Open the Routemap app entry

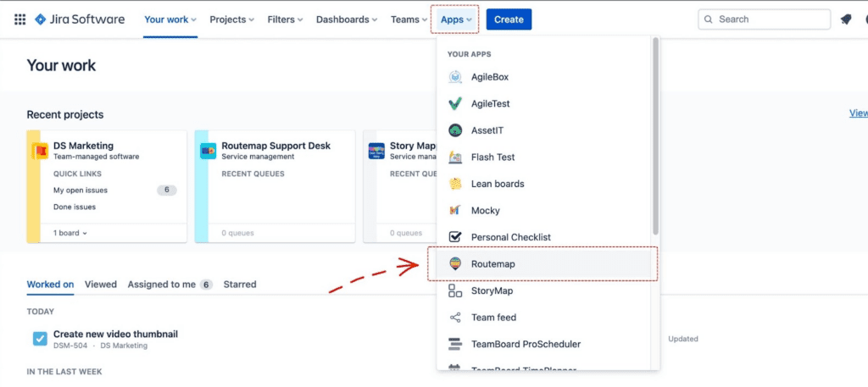(542, 263)
